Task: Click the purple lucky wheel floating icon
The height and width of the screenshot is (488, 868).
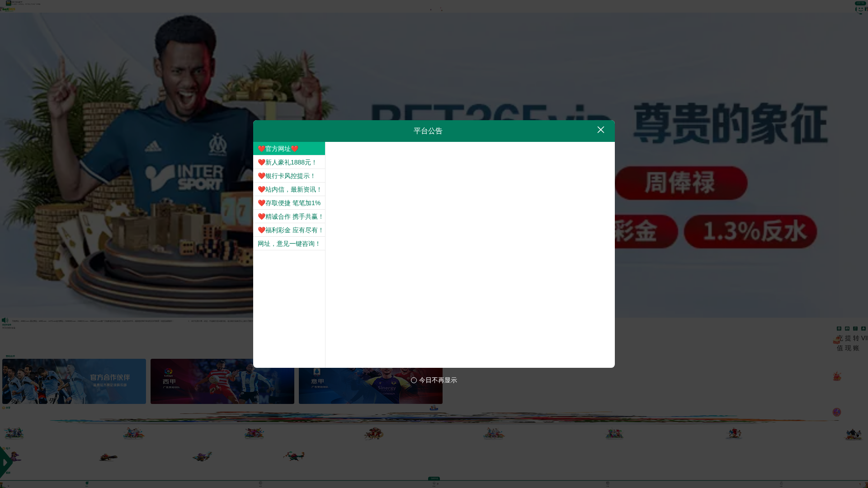Action: click(x=837, y=412)
